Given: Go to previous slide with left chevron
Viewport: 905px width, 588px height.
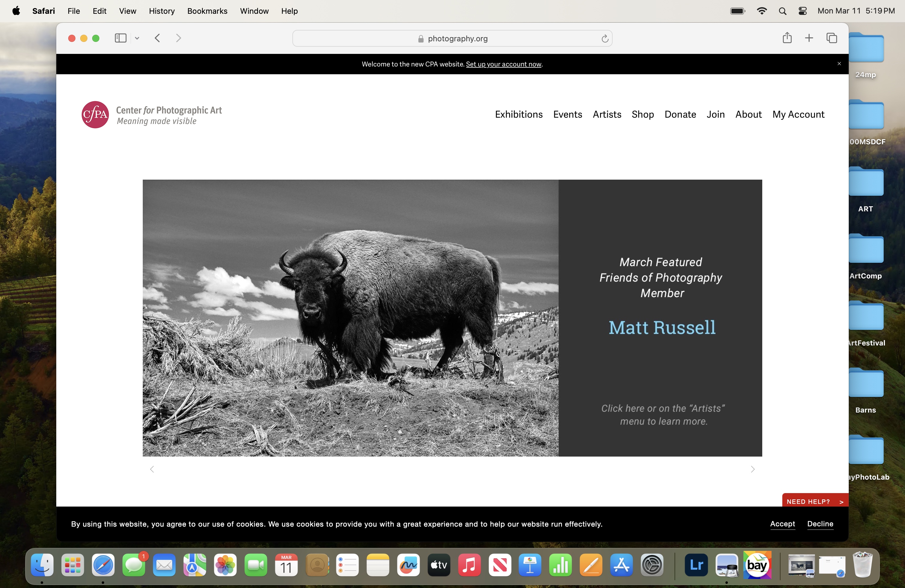Looking at the screenshot, I should click(152, 469).
